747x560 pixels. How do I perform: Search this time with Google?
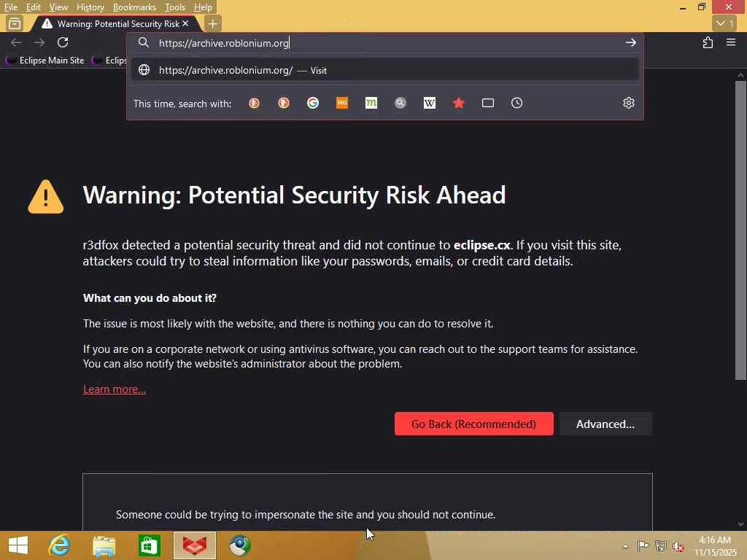pos(313,103)
